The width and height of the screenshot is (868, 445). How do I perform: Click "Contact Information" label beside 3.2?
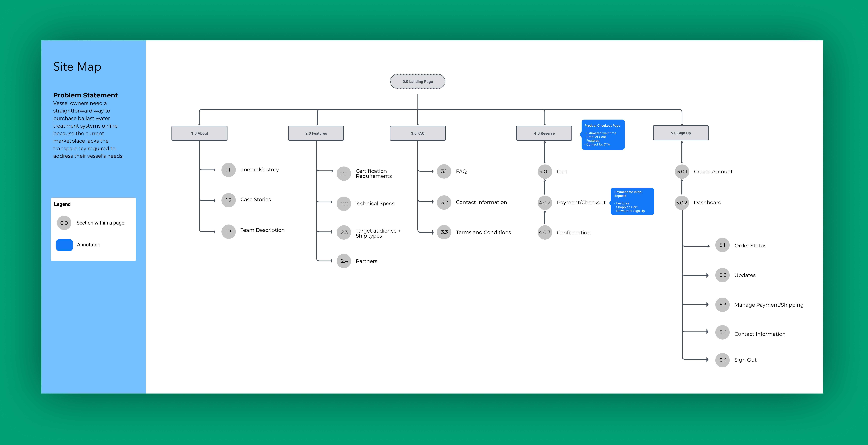pyautogui.click(x=481, y=202)
